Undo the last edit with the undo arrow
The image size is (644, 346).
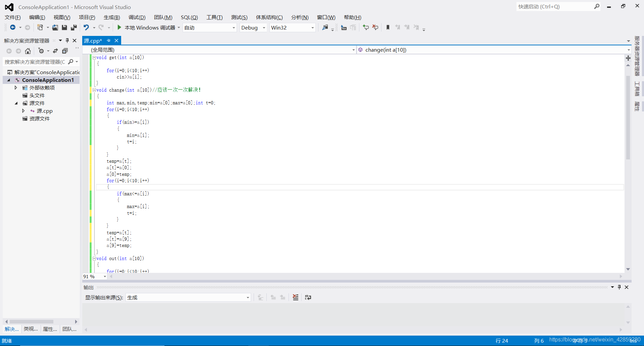86,28
